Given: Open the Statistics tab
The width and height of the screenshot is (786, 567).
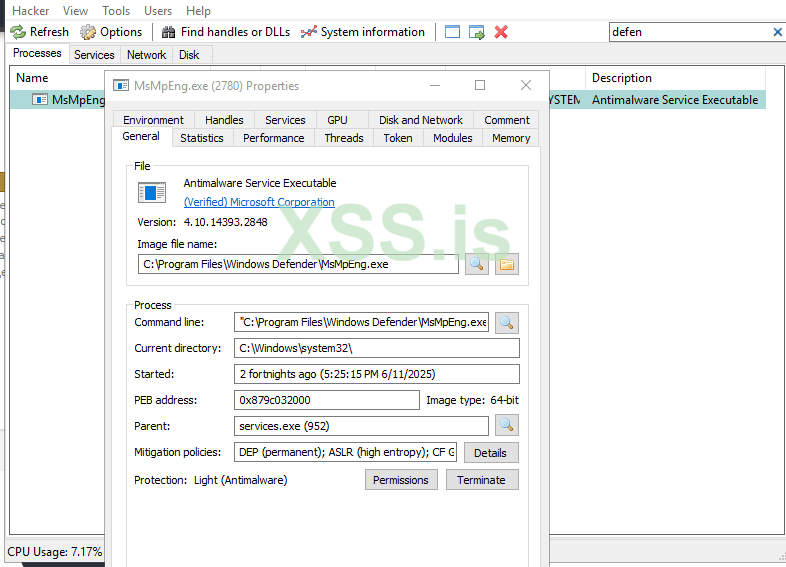Looking at the screenshot, I should coord(202,138).
